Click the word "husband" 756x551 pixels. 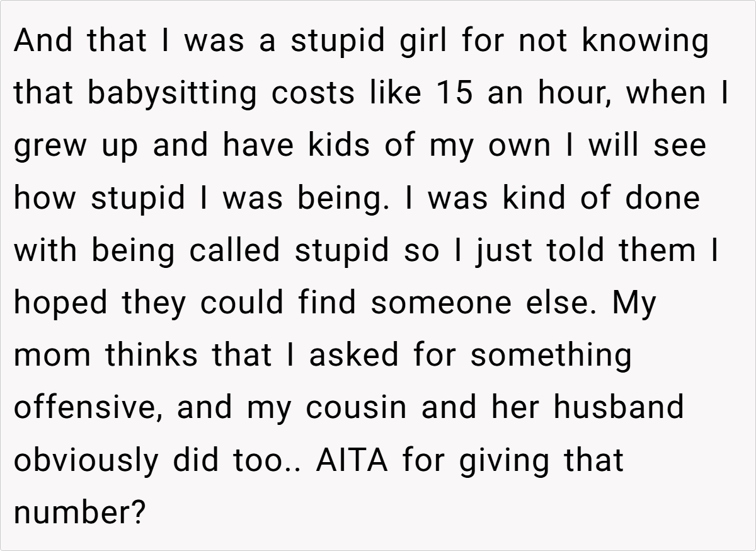(x=619, y=407)
